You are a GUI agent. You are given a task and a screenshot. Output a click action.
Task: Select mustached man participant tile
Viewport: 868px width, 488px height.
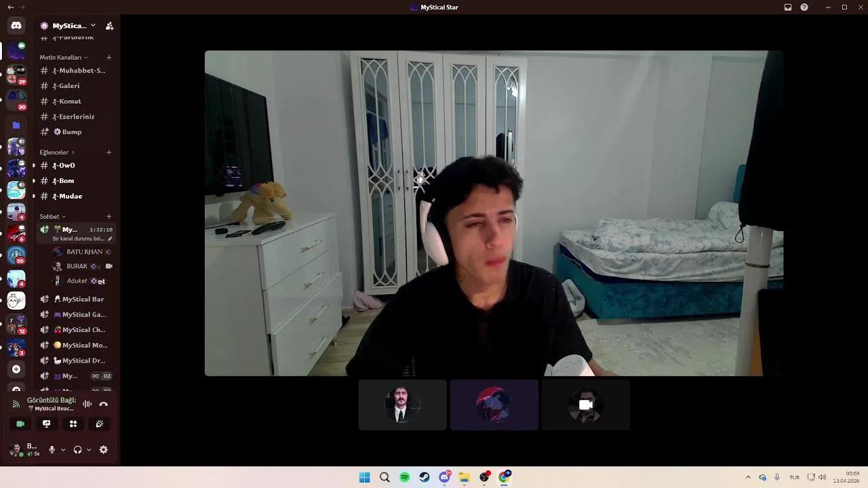click(x=403, y=405)
